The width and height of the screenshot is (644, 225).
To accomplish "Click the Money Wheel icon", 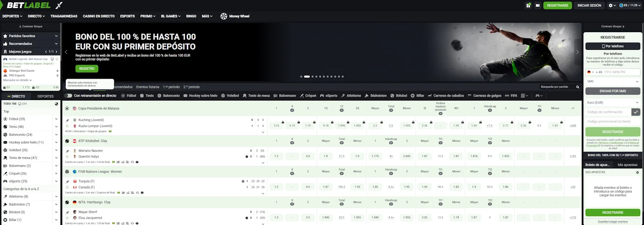I will pos(224,16).
